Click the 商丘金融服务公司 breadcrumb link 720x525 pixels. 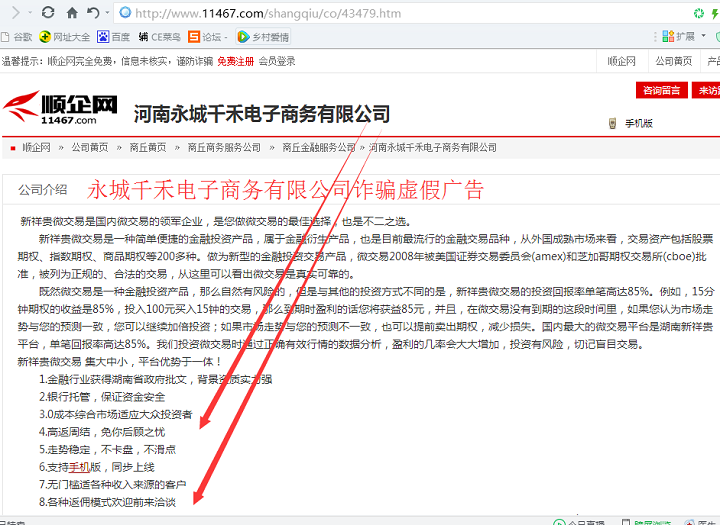[x=319, y=147]
